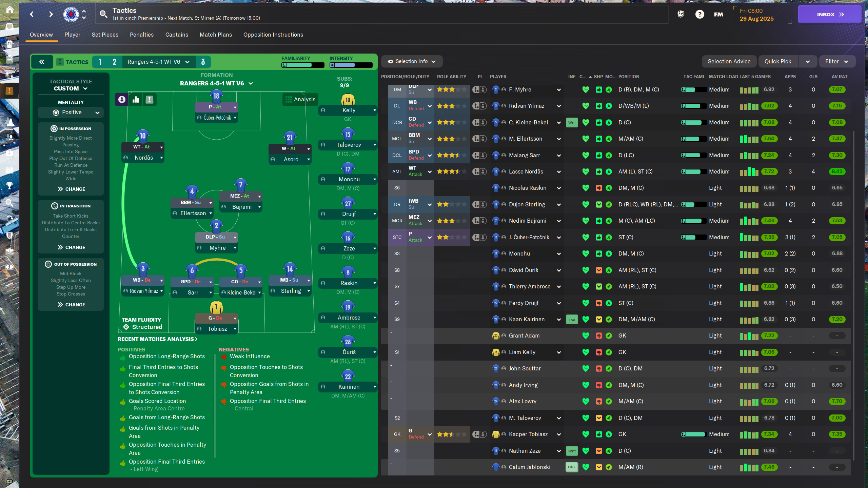Open the Rangers club badge
The height and width of the screenshot is (488, 868).
(x=71, y=14)
